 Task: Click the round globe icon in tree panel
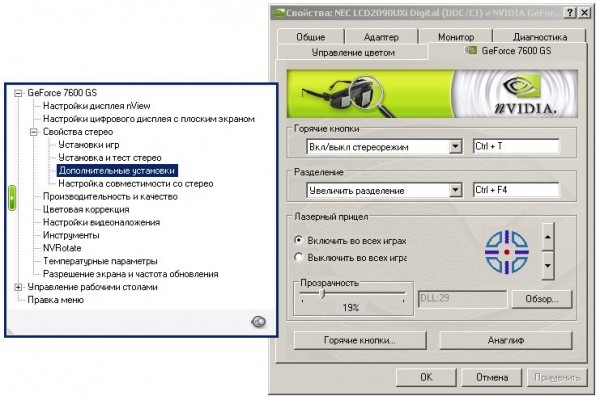[x=259, y=322]
